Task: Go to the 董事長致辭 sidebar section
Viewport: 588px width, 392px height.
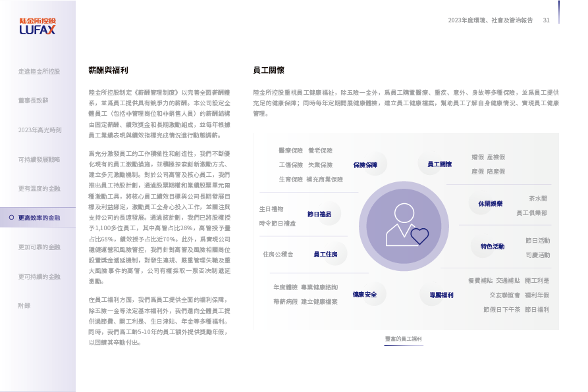Action: coord(34,101)
